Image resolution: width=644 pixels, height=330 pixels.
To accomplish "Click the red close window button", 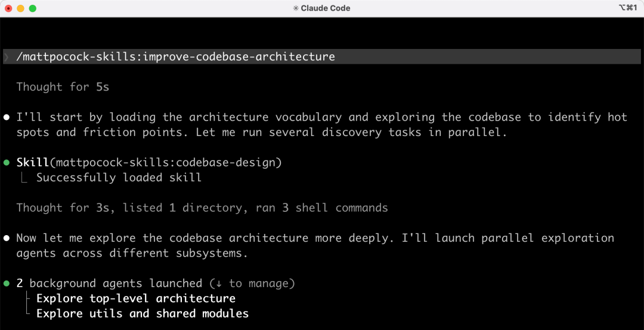I will 8,8.
